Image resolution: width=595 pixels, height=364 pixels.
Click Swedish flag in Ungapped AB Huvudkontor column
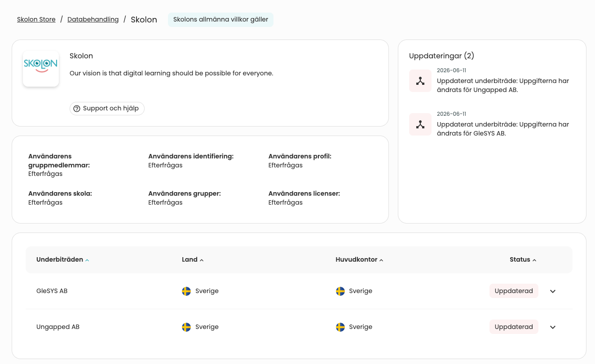(x=340, y=327)
